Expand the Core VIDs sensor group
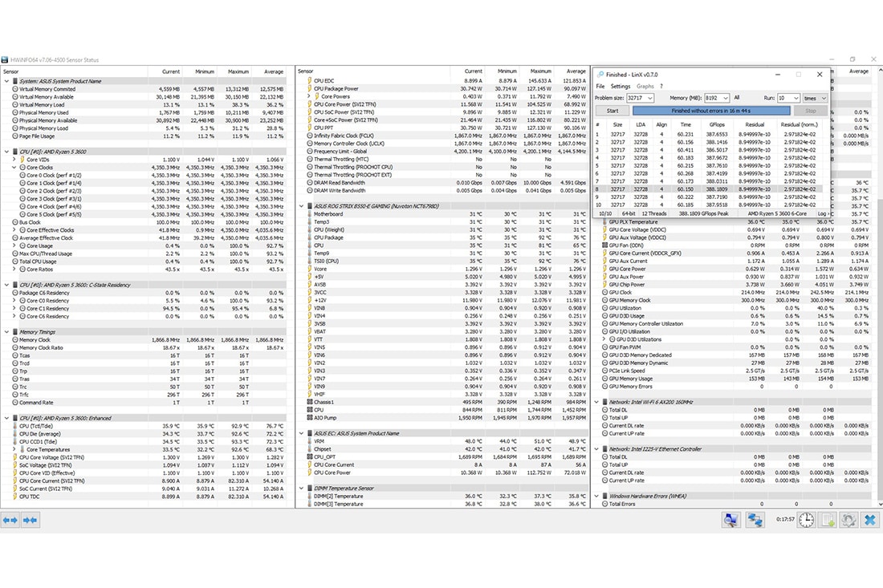 15,160
